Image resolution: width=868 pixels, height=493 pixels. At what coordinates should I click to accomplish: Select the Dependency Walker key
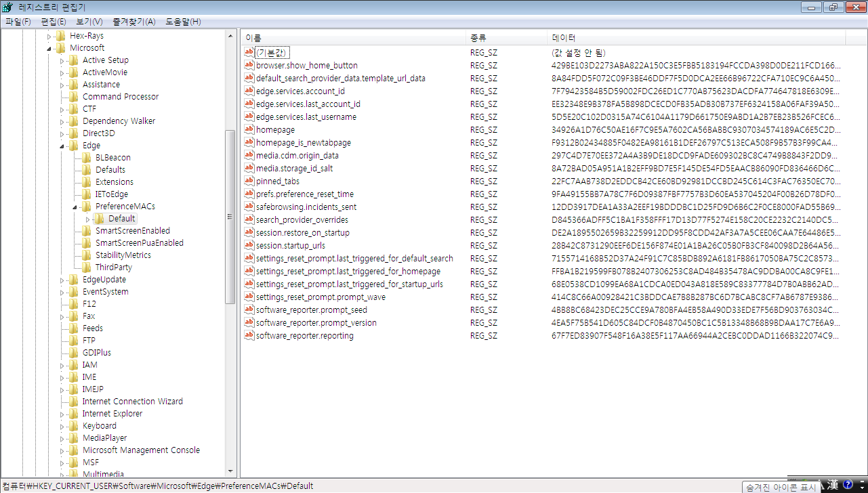pyautogui.click(x=119, y=121)
